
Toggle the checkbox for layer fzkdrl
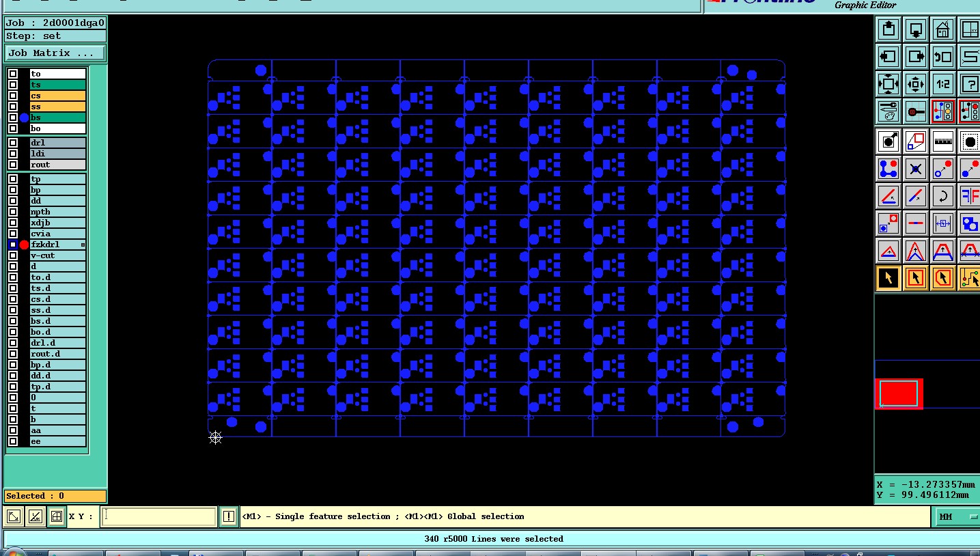13,245
